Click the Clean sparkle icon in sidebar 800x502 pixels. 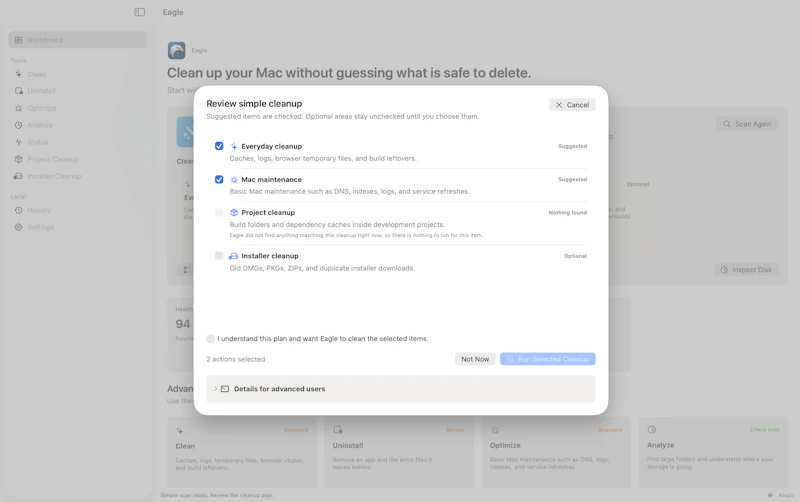[19, 74]
